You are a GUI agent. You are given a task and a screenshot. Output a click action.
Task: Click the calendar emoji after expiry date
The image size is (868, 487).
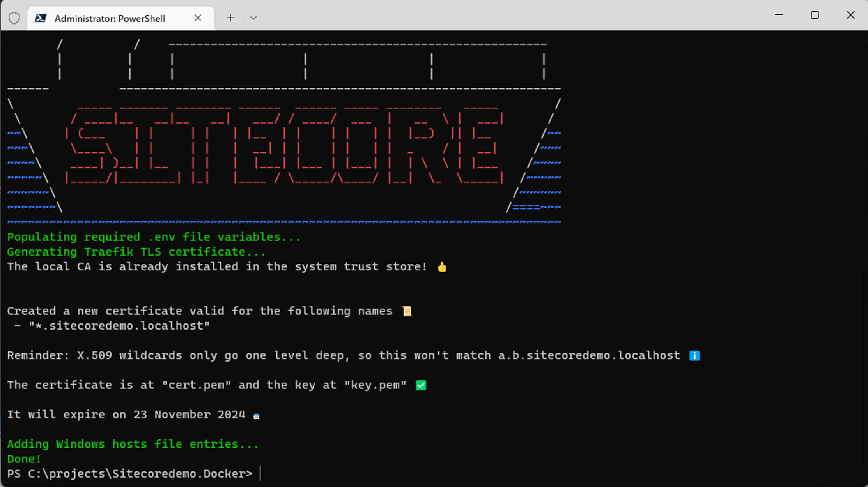[x=256, y=416]
